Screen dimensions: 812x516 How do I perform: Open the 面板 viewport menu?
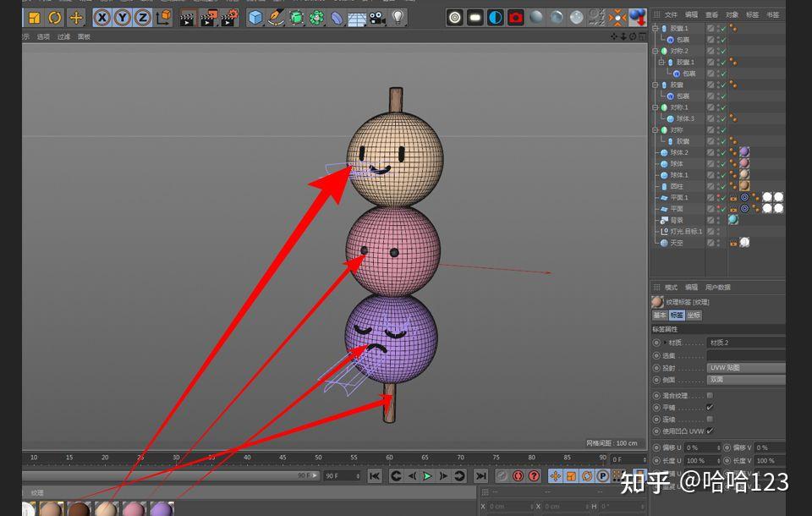[84, 36]
